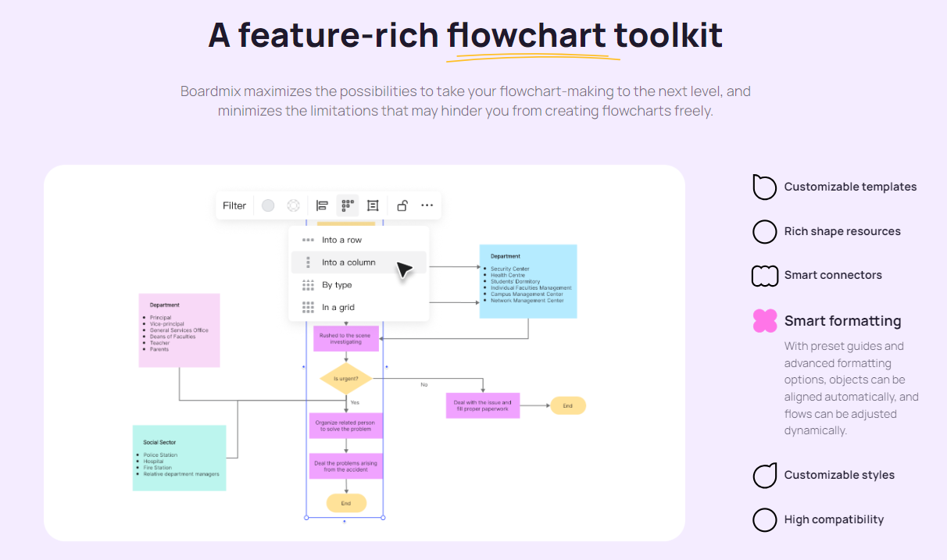Click the distribute spacing icon
Viewport: 947px width, 560px height.
point(373,205)
